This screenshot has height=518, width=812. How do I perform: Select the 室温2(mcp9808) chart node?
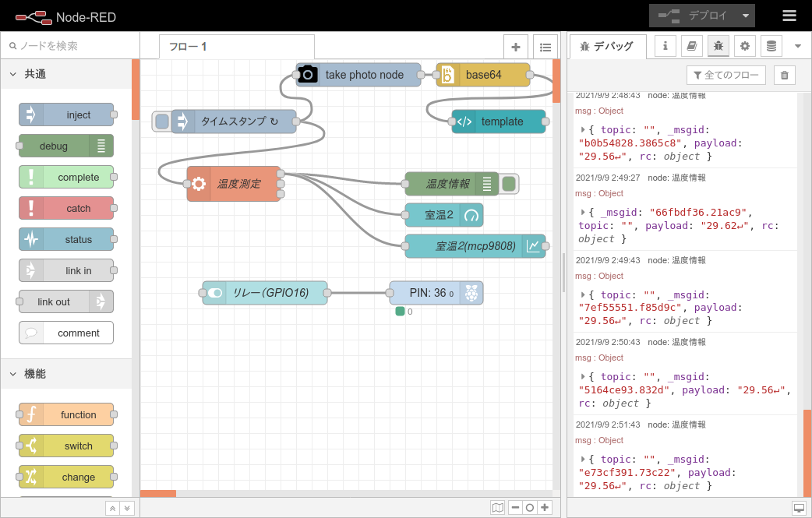[475, 246]
